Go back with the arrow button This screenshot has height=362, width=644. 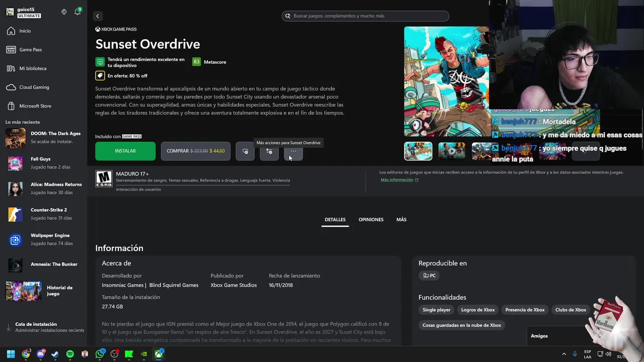coord(98,16)
